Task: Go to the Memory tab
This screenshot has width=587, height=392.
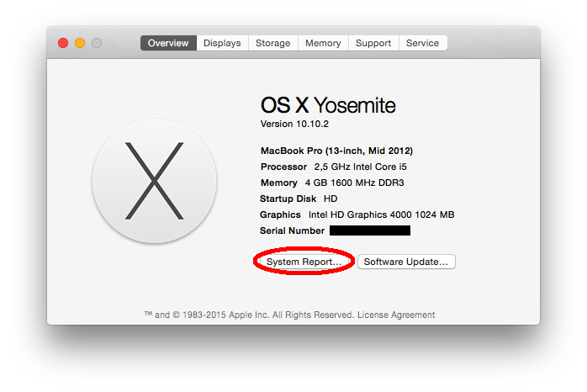Action: (323, 43)
